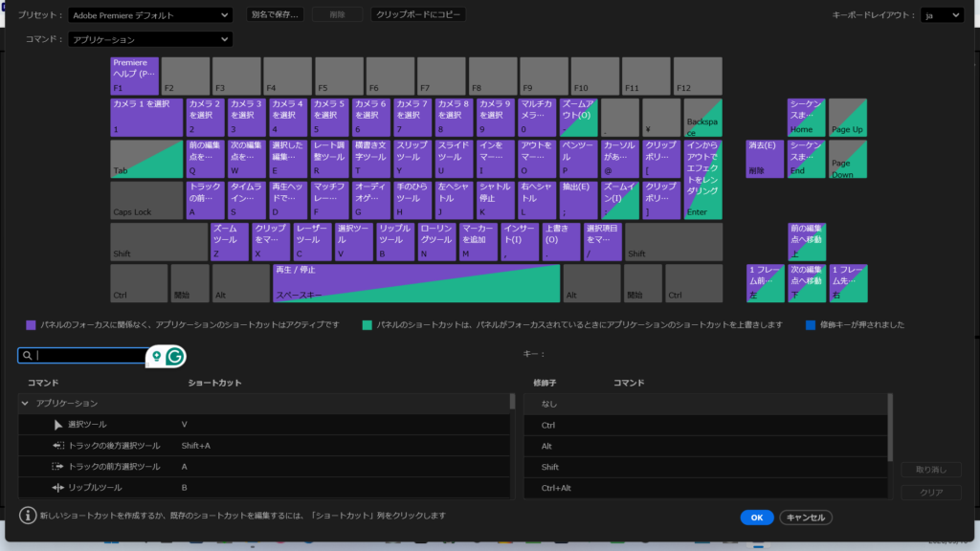Click the Ripple tool icon in list
This screenshot has width=980, height=551.
58,487
